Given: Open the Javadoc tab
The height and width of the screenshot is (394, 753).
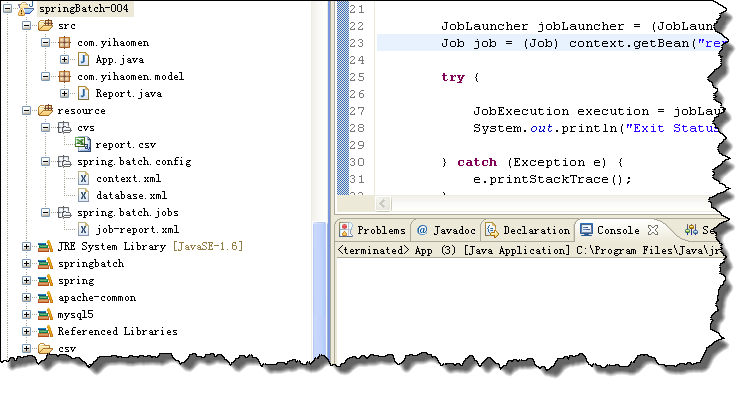Looking at the screenshot, I should (x=446, y=231).
